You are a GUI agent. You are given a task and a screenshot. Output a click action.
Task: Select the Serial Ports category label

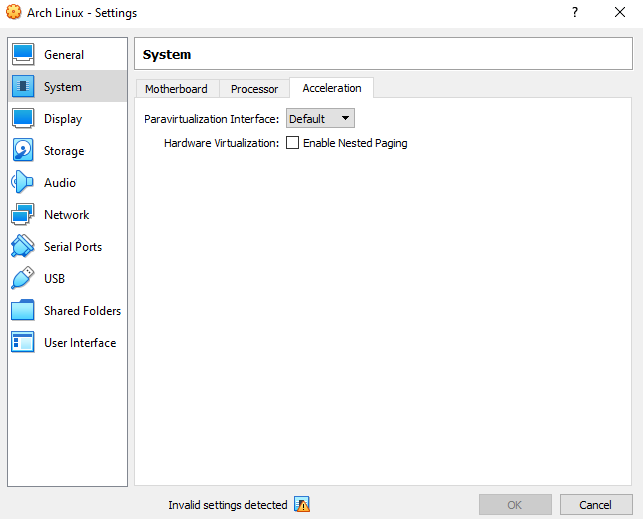click(x=73, y=246)
